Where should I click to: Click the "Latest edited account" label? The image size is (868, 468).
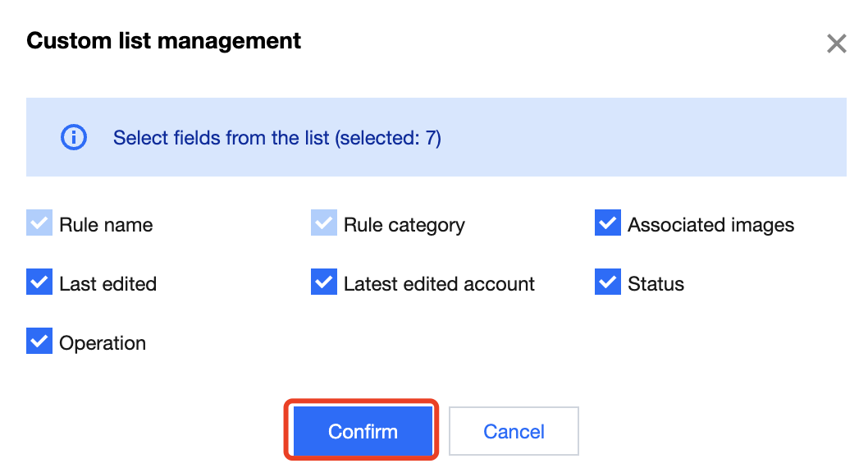pos(439,284)
